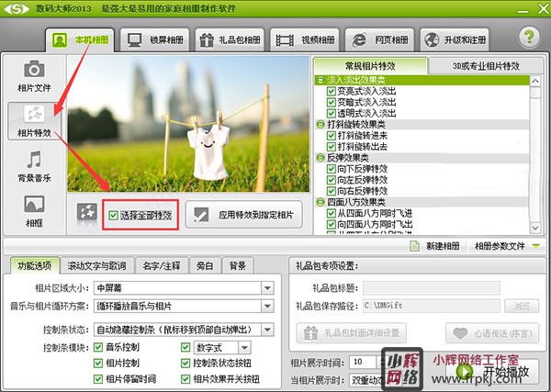Screen dimensions: 551x392
Task: Collapse 四面八方效果类 group
Action: [x=320, y=202]
